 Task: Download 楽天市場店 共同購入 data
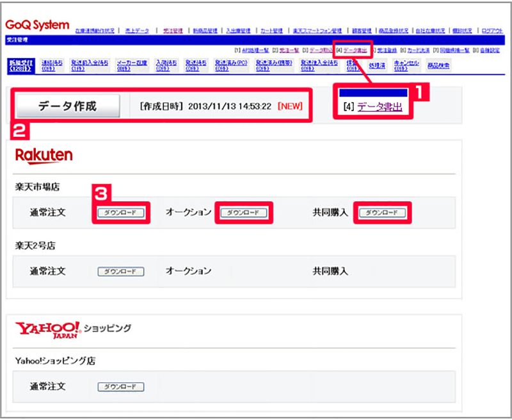click(382, 213)
